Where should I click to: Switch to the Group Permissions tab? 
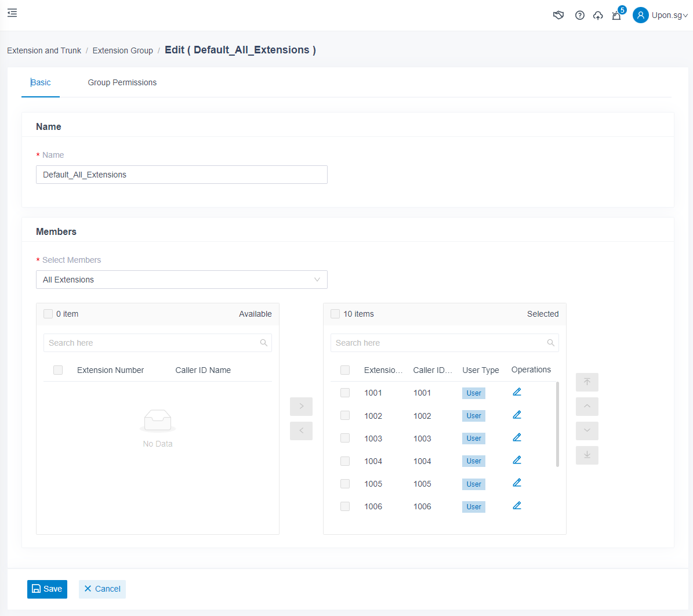tap(122, 82)
